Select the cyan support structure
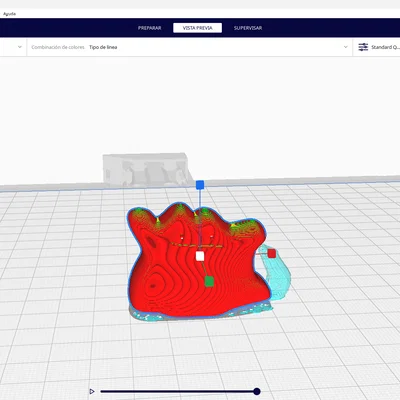This screenshot has width=400, height=400. click(279, 277)
